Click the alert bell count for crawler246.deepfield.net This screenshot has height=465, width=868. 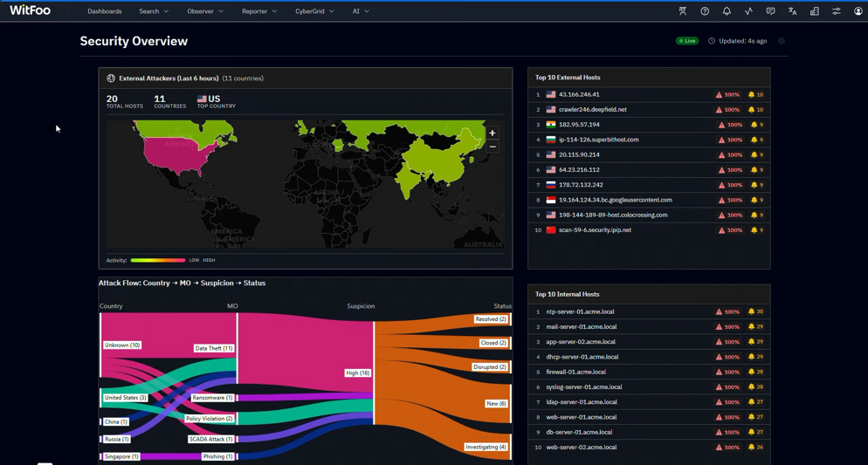(x=755, y=109)
